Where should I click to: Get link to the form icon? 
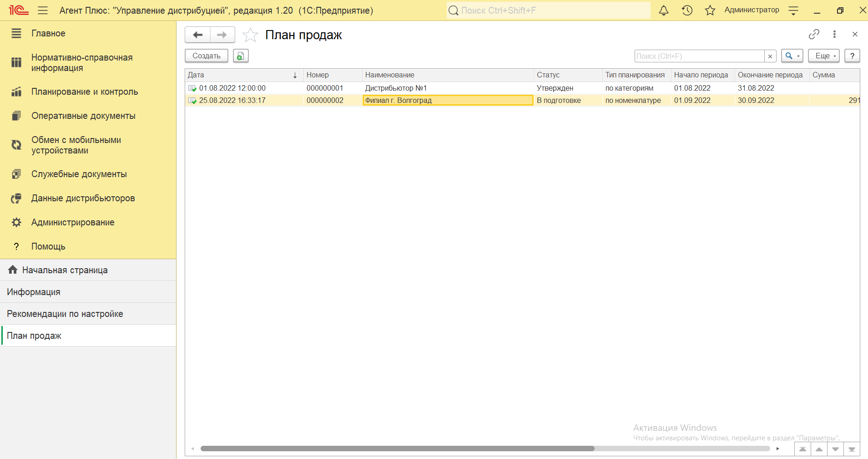[814, 34]
